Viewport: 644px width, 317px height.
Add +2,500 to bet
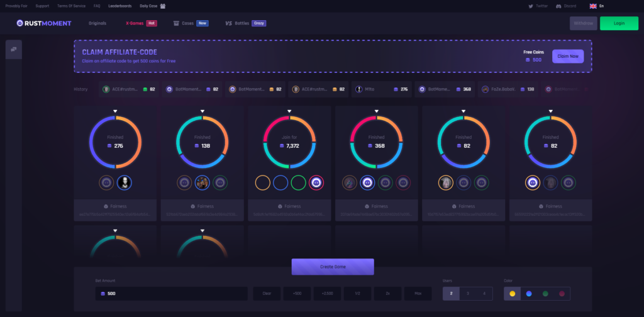(x=327, y=294)
